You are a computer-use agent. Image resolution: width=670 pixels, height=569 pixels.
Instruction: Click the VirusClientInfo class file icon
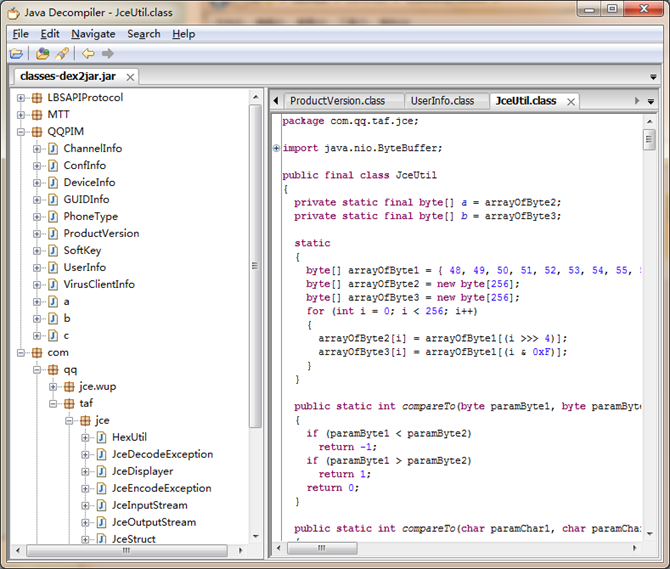(x=53, y=285)
